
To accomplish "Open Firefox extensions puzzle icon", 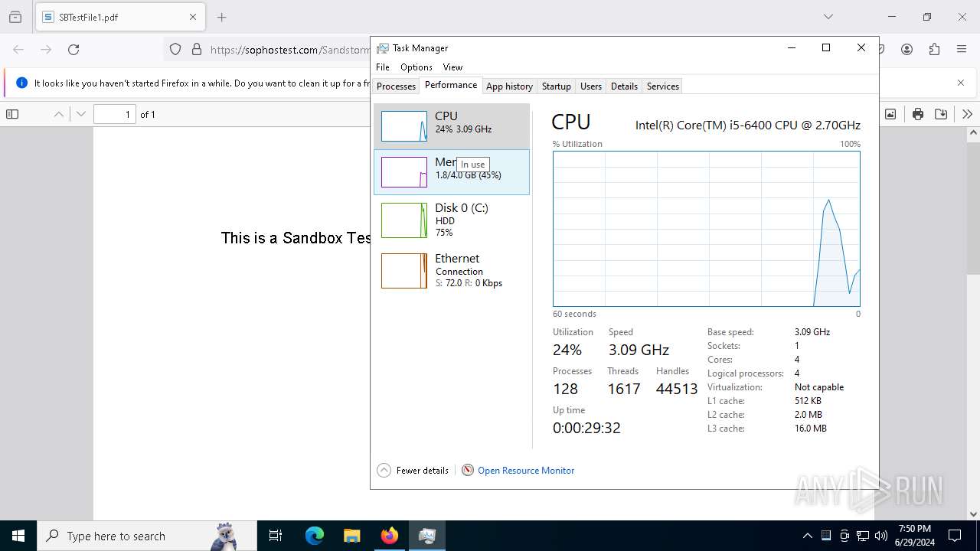I will coord(934,50).
